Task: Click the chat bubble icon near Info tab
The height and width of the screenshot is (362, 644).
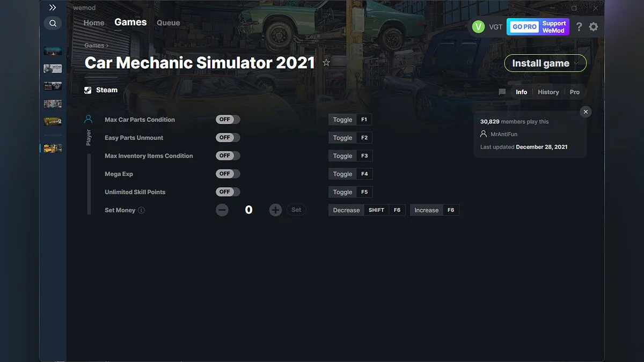Action: tap(502, 92)
